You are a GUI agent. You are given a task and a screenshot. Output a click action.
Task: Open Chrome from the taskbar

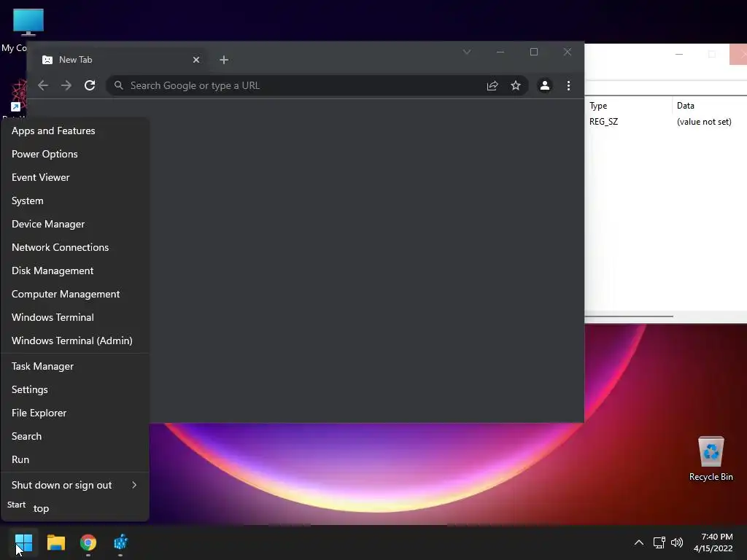(x=88, y=542)
